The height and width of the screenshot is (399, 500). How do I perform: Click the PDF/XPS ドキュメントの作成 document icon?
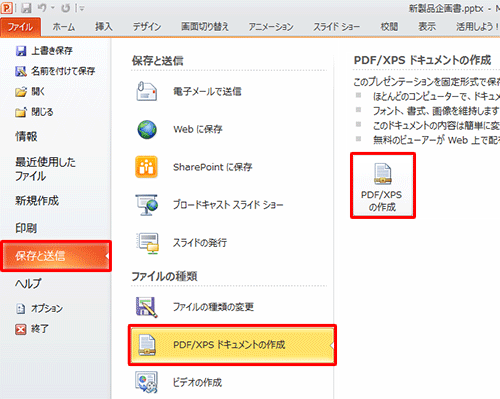point(147,345)
